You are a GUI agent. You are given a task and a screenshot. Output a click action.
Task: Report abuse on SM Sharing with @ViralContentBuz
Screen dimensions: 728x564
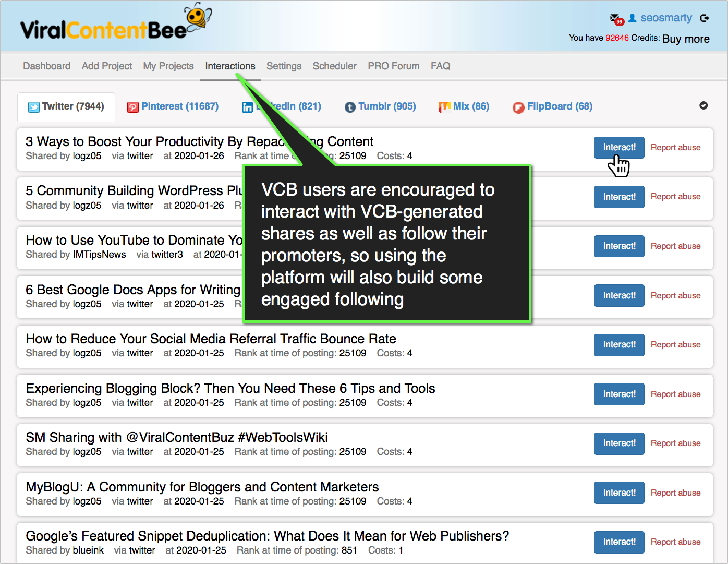[x=675, y=443]
